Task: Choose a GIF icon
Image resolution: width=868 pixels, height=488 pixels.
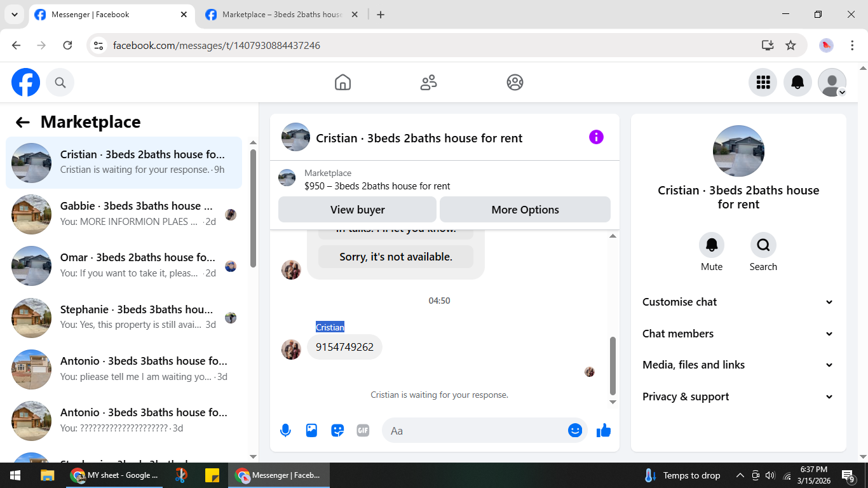Action: (363, 430)
